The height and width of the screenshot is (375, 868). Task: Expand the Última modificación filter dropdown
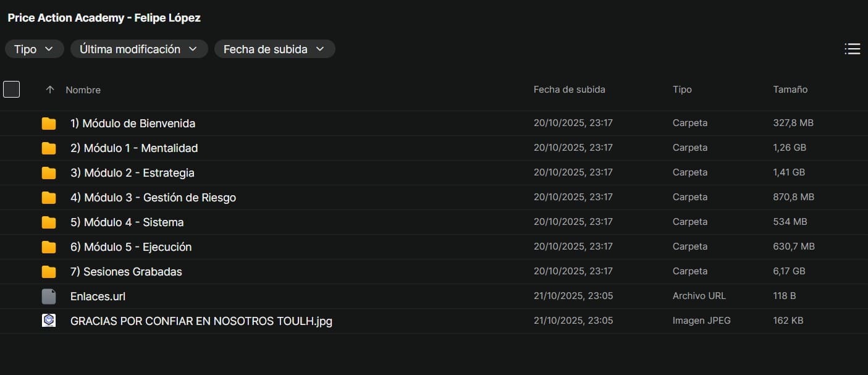139,49
